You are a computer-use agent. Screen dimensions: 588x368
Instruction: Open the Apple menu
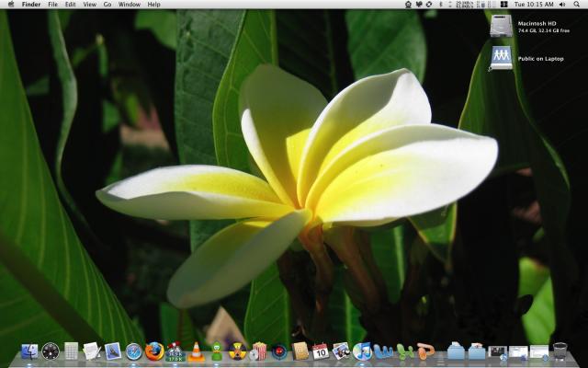(x=11, y=5)
